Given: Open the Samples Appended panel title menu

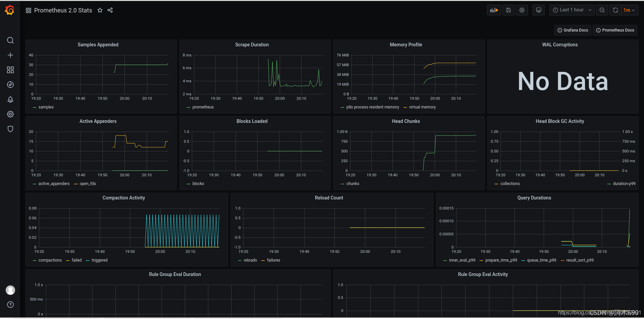Looking at the screenshot, I should click(x=98, y=45).
